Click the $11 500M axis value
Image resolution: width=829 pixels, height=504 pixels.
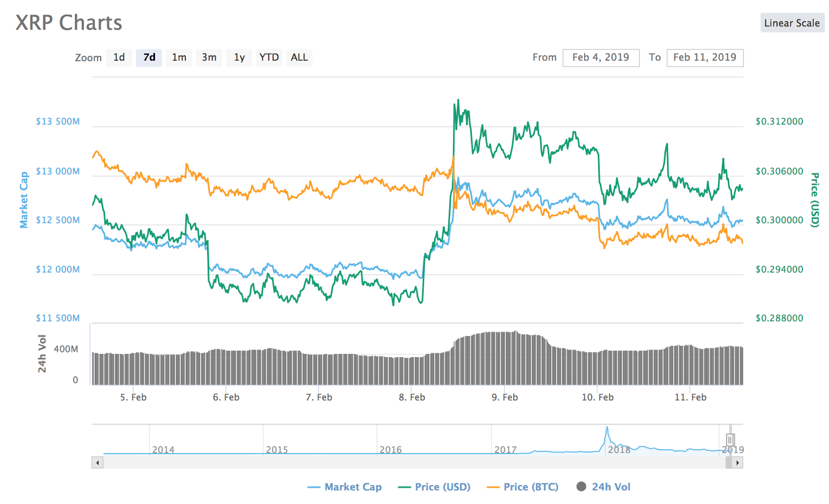pos(58,318)
